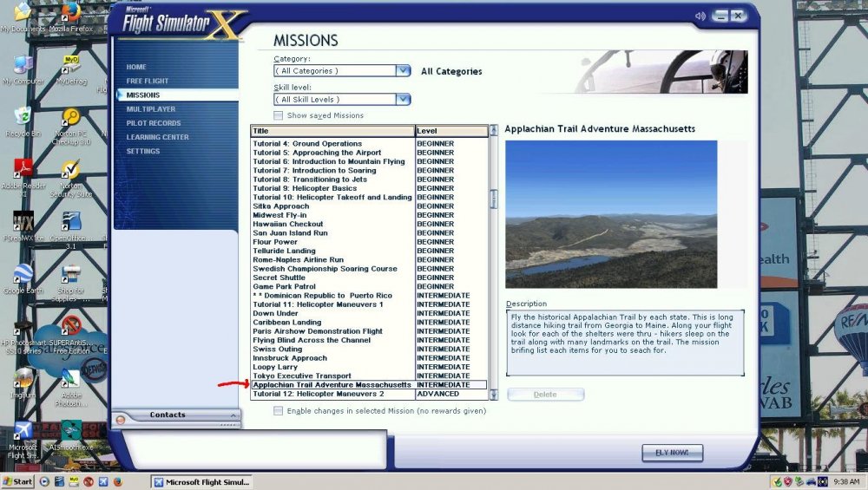The image size is (868, 490).
Task: Open FSrealWX desktop icon
Action: tap(23, 226)
